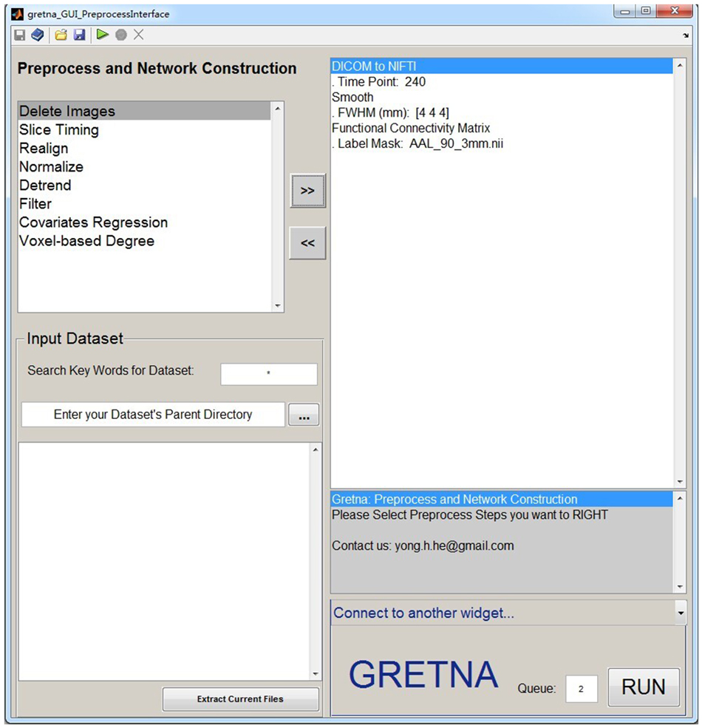
Task: Click the Extract Current Files button
Action: (240, 698)
